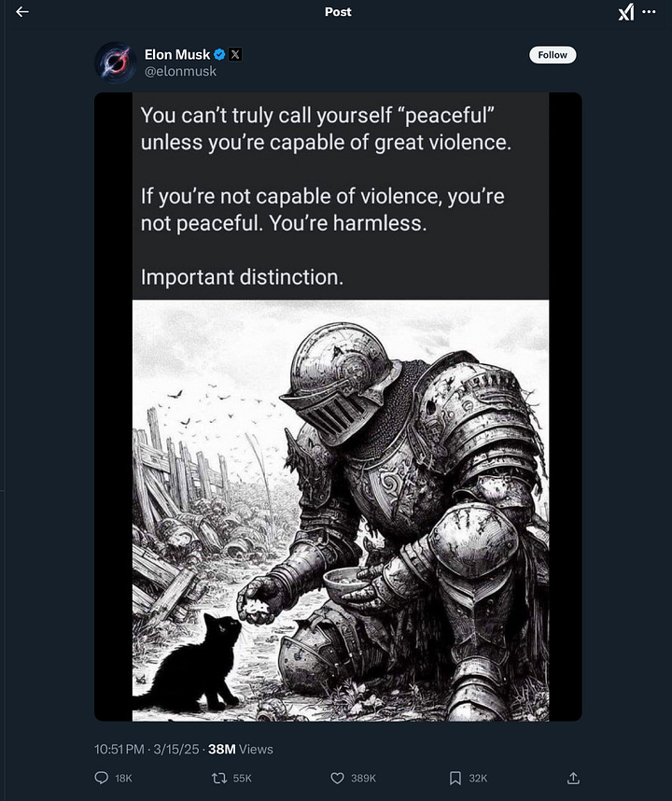Bookmark this post
672x801 pixels.
(x=455, y=778)
